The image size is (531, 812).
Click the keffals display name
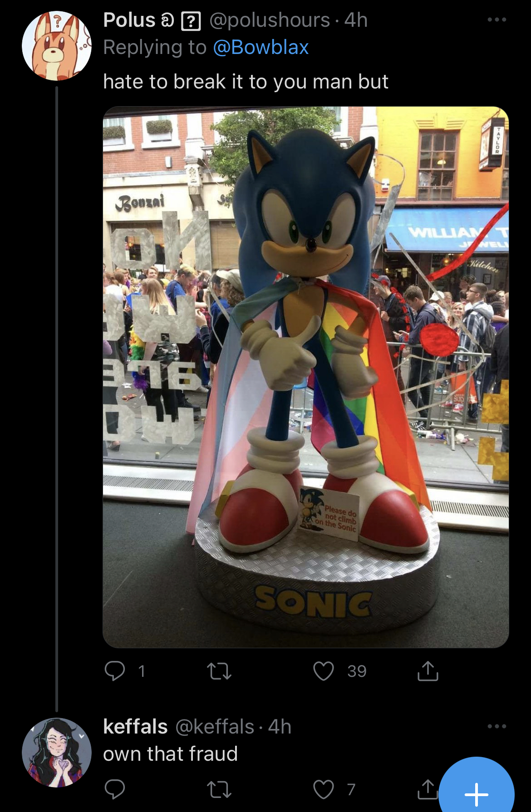[135, 727]
